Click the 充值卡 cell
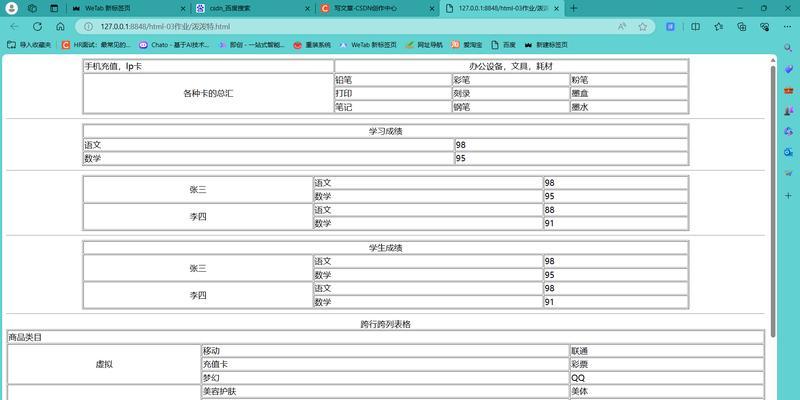 [385, 364]
